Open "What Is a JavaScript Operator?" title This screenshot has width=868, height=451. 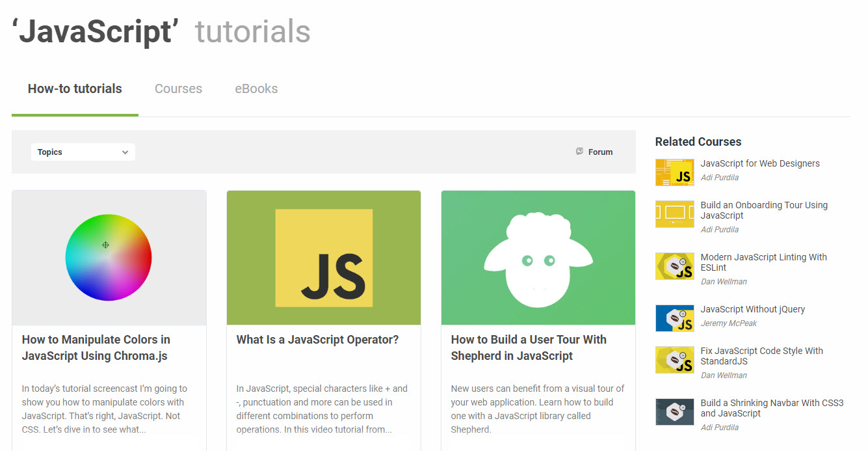tap(317, 340)
